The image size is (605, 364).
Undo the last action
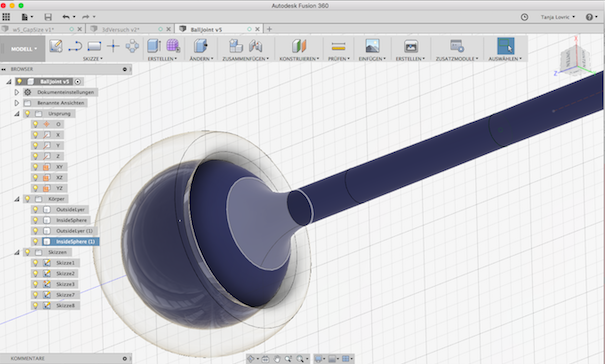66,17
